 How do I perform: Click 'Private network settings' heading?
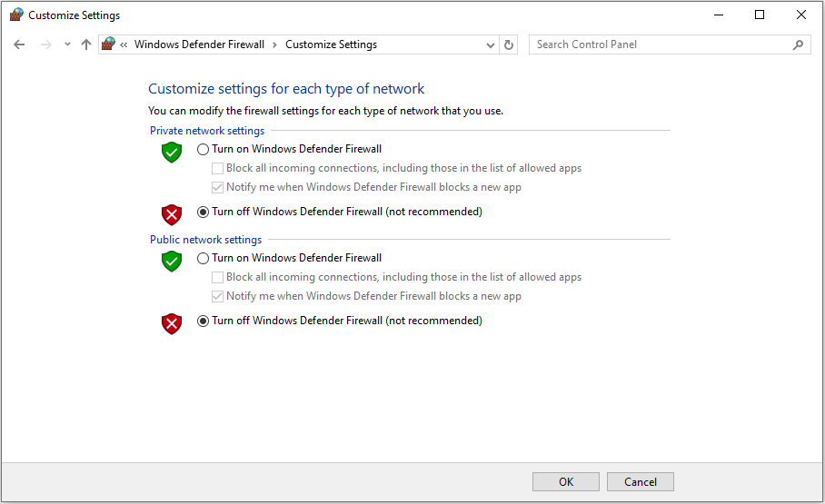click(x=207, y=131)
